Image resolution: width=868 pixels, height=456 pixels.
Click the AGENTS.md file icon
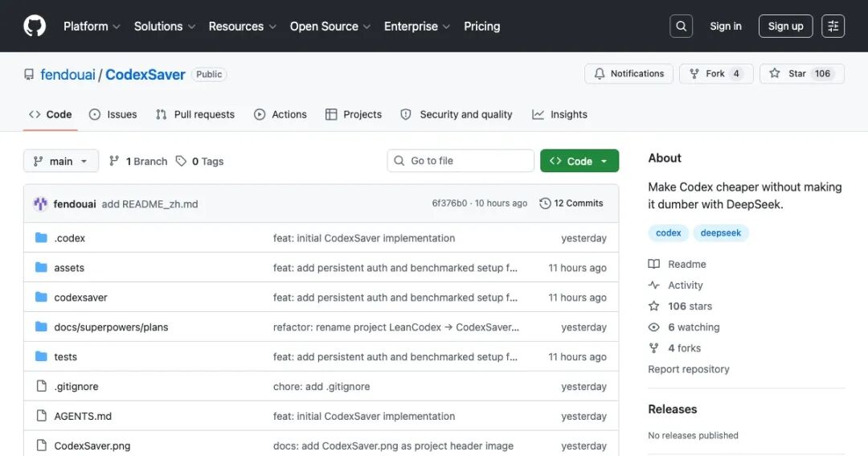(x=42, y=416)
